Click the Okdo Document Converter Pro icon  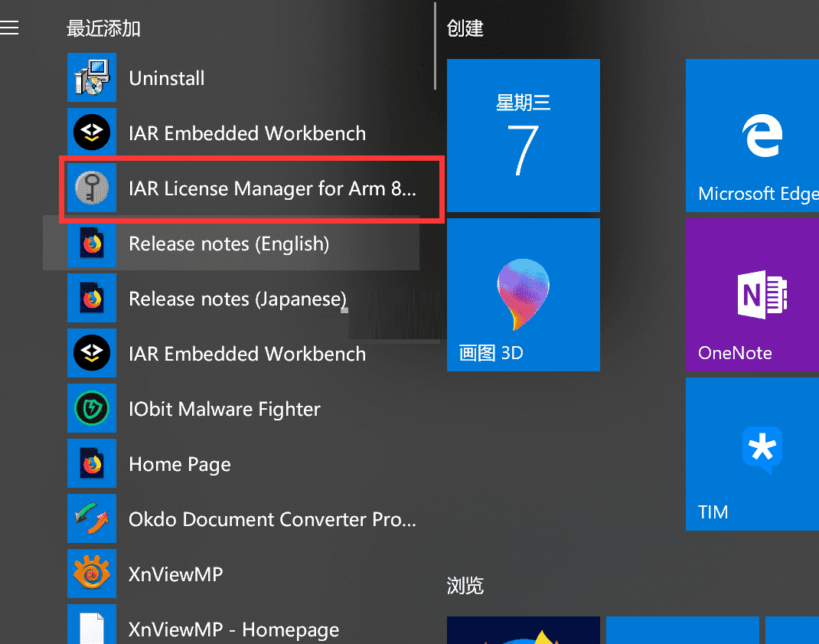[92, 518]
